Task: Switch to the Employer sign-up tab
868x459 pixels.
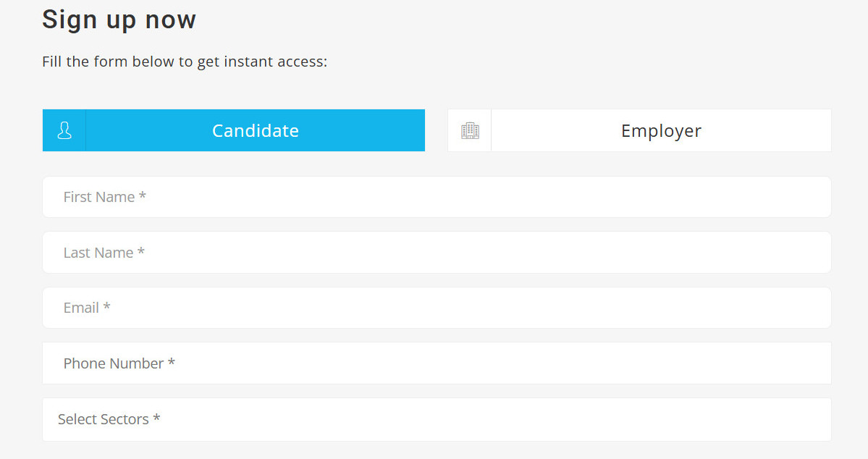Action: pos(639,130)
